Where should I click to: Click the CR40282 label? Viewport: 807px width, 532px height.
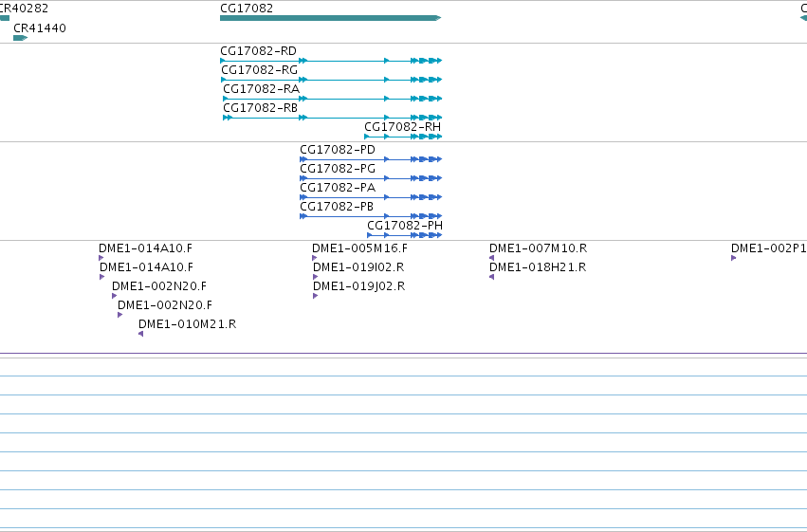tap(24, 9)
